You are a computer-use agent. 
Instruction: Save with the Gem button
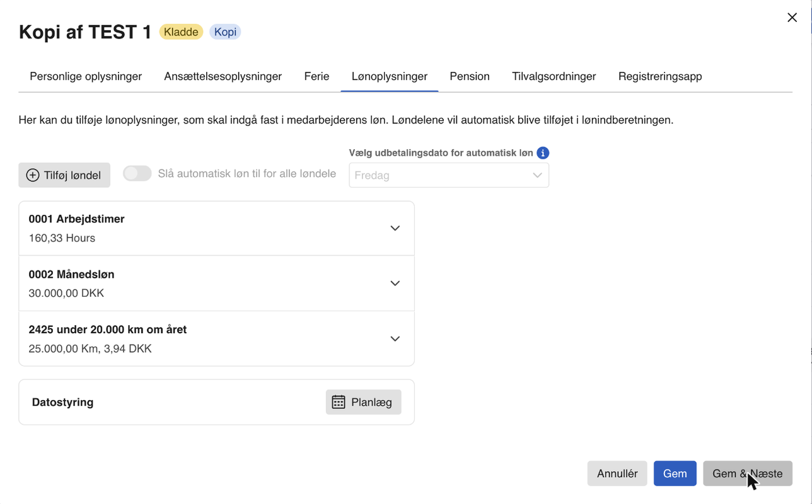tap(675, 474)
